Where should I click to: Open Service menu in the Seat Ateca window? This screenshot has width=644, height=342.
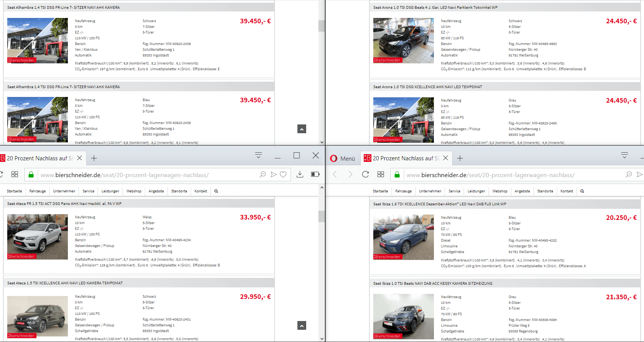pyautogui.click(x=88, y=191)
